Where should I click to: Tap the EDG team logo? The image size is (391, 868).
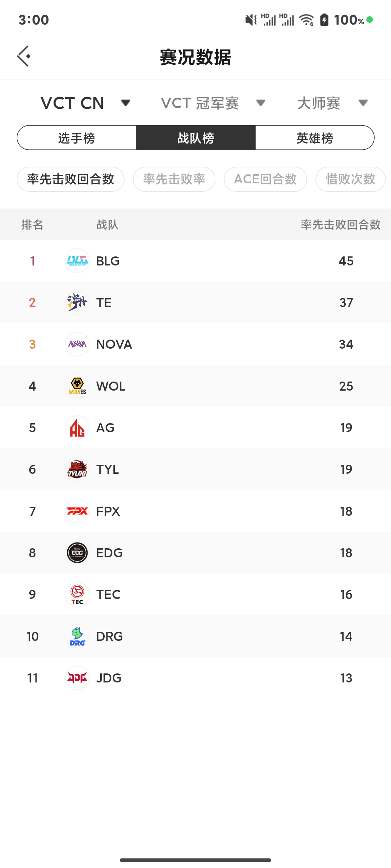point(77,553)
